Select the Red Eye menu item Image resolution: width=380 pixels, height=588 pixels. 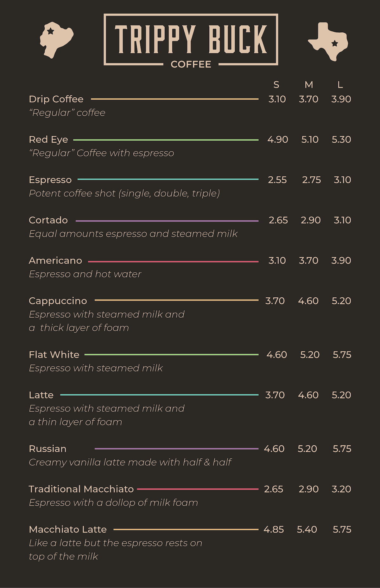[48, 139]
